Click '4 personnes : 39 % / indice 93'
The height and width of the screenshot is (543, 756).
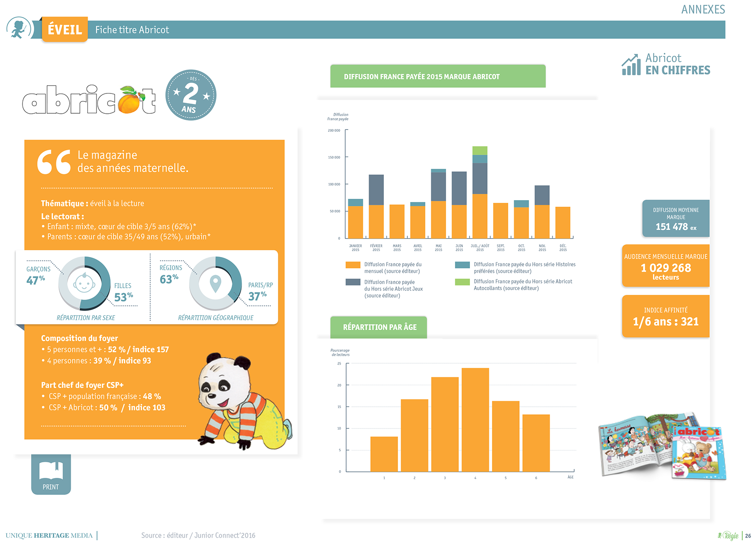[96, 361]
